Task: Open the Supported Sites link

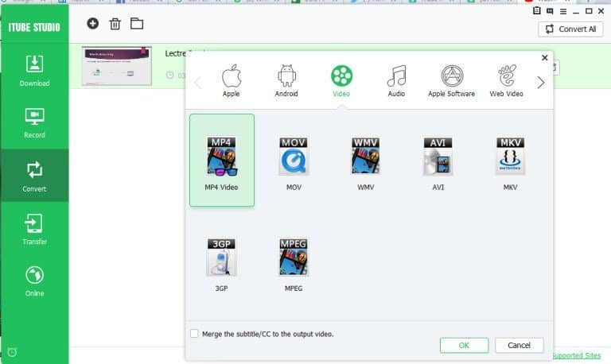Action: 576,355
